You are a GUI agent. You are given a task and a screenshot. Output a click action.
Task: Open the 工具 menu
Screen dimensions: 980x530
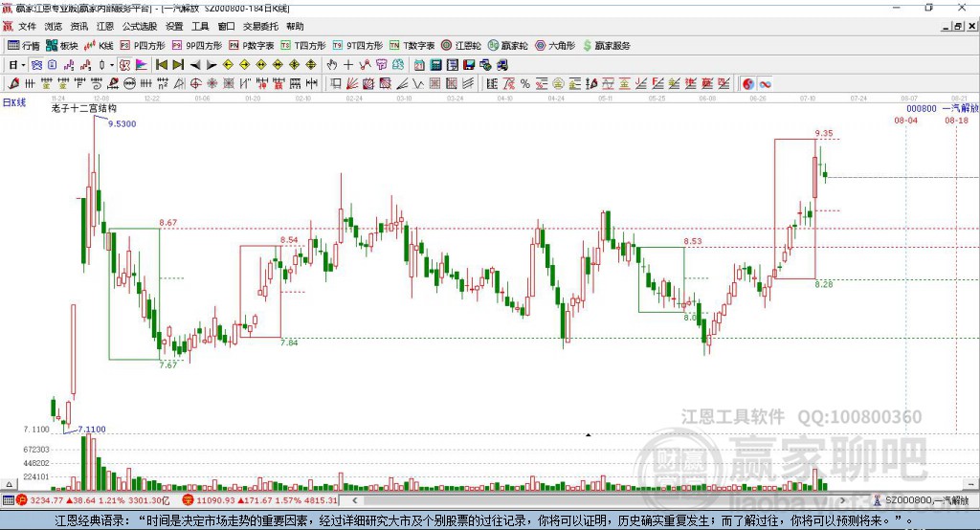click(201, 26)
